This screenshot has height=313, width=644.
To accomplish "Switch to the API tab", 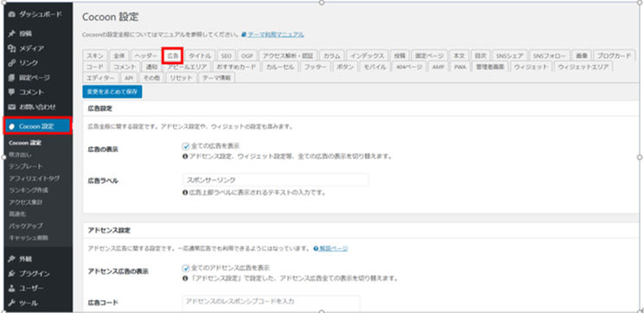I will point(129,78).
